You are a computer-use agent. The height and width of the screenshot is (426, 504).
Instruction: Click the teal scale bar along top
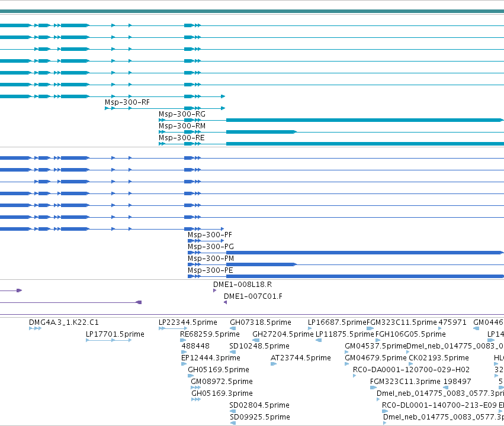[x=252, y=12]
